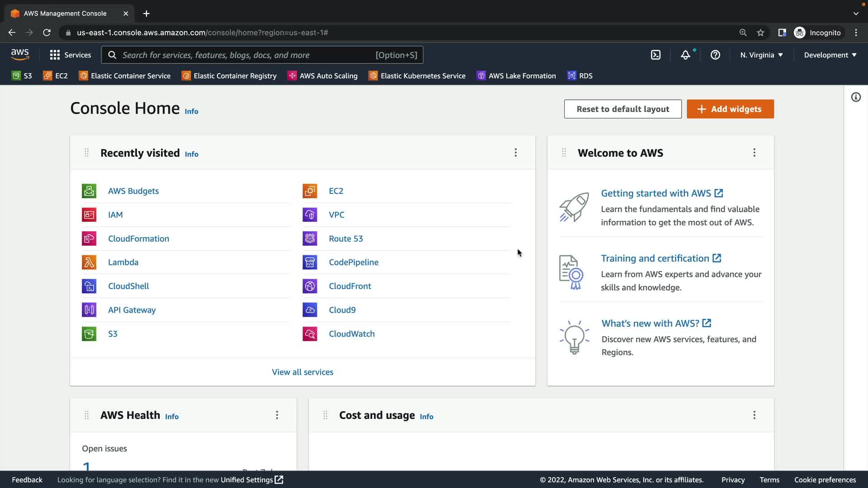Click the Route 53 service icon
This screenshot has width=868, height=488.
310,239
